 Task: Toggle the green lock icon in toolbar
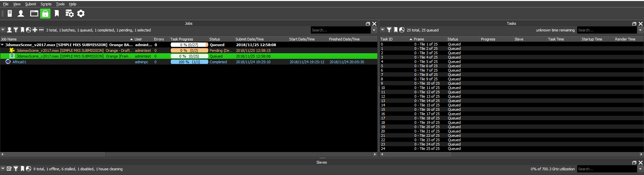tap(45, 13)
